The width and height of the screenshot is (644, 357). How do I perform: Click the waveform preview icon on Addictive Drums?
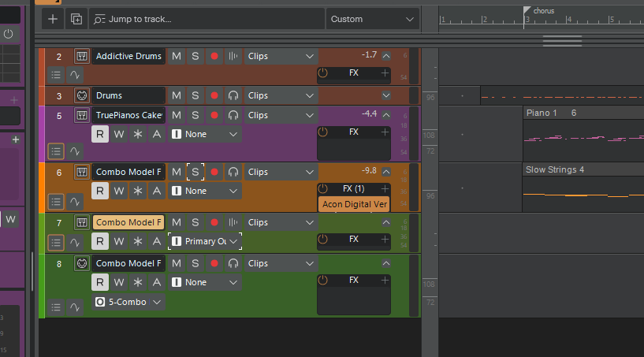pos(233,56)
